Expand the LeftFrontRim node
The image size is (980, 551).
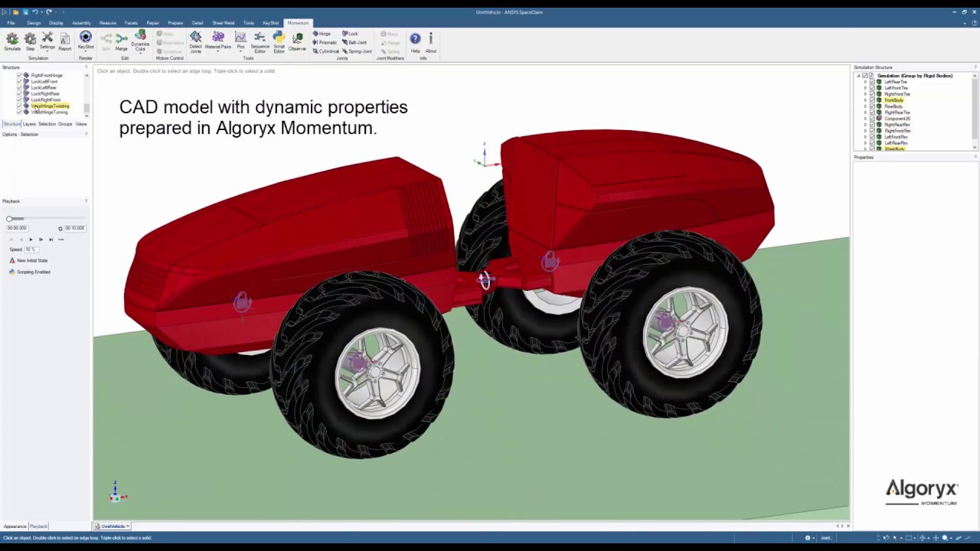(x=866, y=137)
